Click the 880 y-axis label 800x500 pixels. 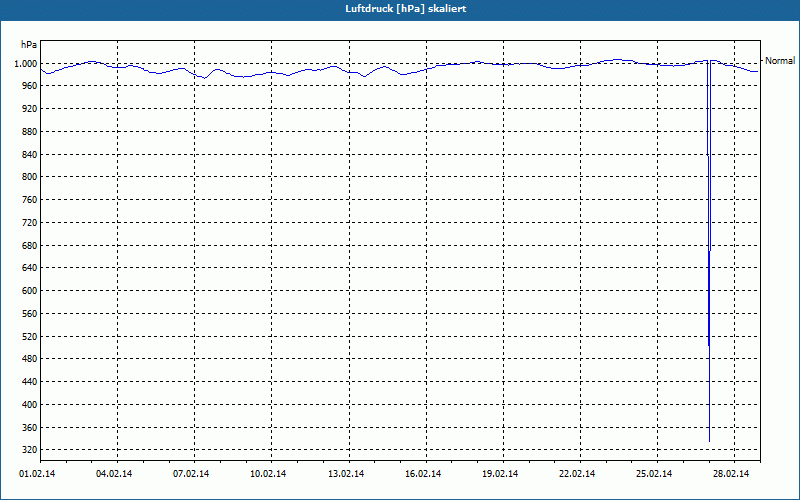coord(30,132)
